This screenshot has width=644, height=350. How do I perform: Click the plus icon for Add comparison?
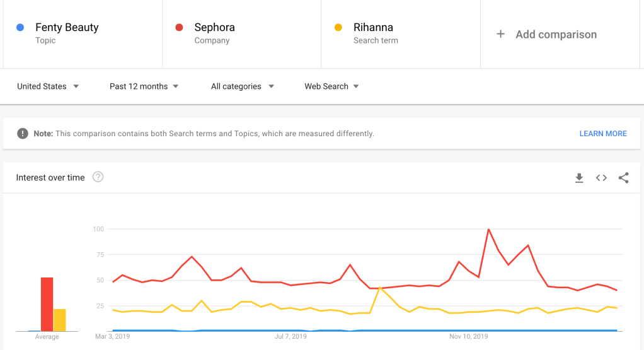[501, 34]
